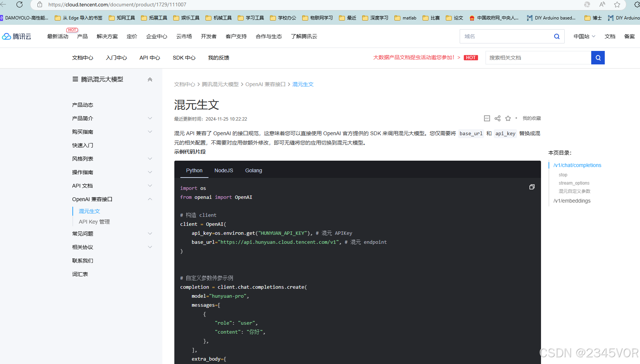Open the 深度学习 bookmark folder
This screenshot has width=640, height=364.
[x=375, y=18]
